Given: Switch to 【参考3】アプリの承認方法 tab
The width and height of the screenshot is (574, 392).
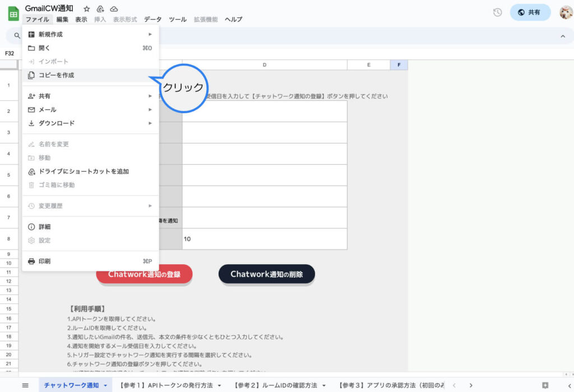Looking at the screenshot, I should pyautogui.click(x=391, y=385).
